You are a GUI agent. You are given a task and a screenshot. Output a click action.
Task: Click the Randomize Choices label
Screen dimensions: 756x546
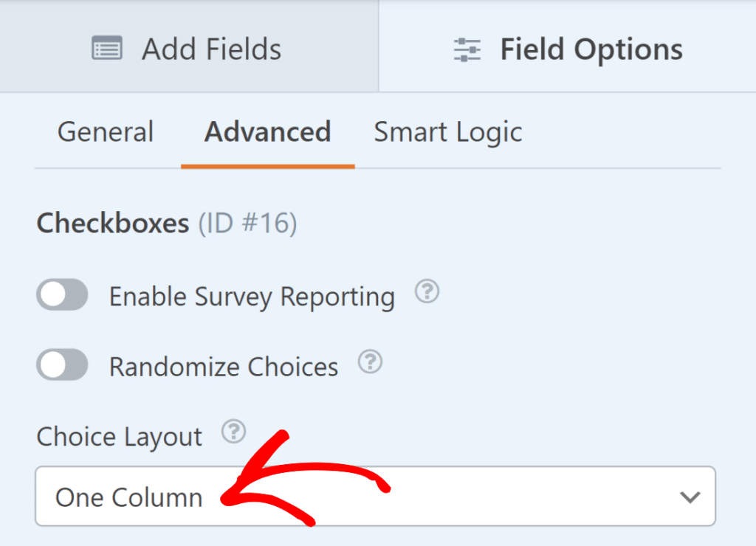[x=223, y=365]
